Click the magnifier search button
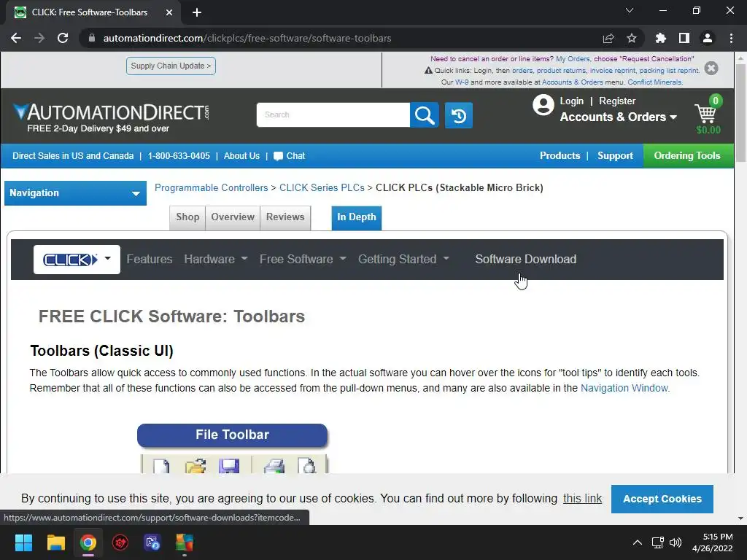The image size is (747, 560). (x=424, y=114)
